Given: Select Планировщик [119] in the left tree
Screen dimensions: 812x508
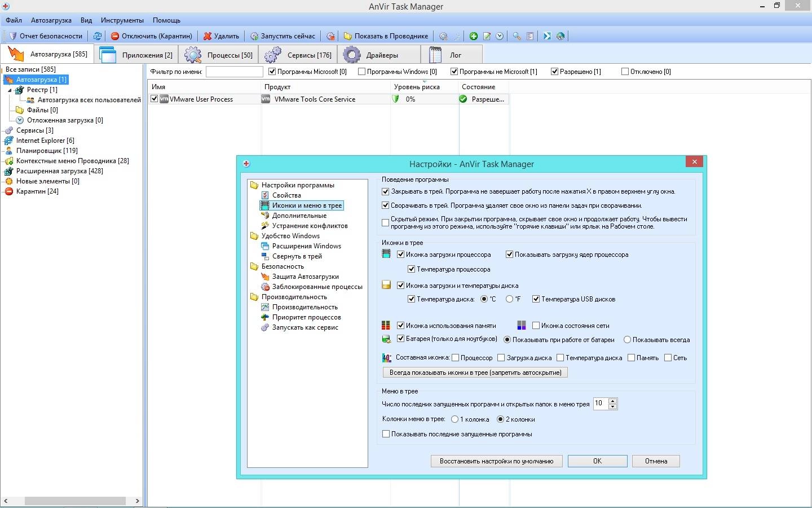Looking at the screenshot, I should click(x=47, y=151).
